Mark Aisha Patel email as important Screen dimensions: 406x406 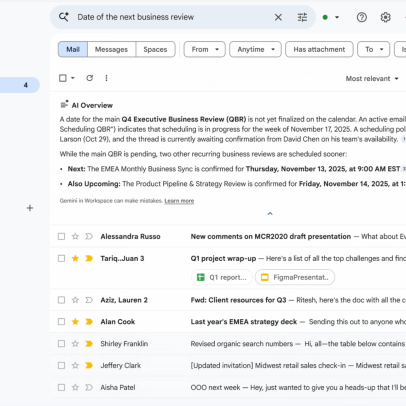point(89,387)
